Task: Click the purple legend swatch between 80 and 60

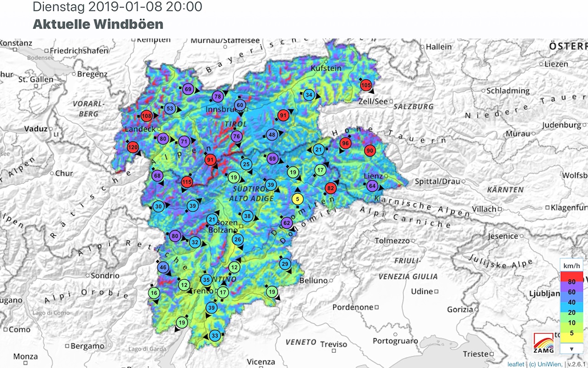Action: [x=571, y=286]
